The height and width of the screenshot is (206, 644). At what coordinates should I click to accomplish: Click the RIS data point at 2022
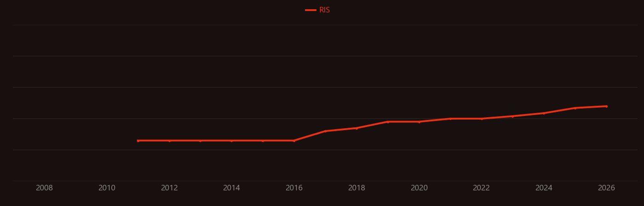click(x=482, y=119)
